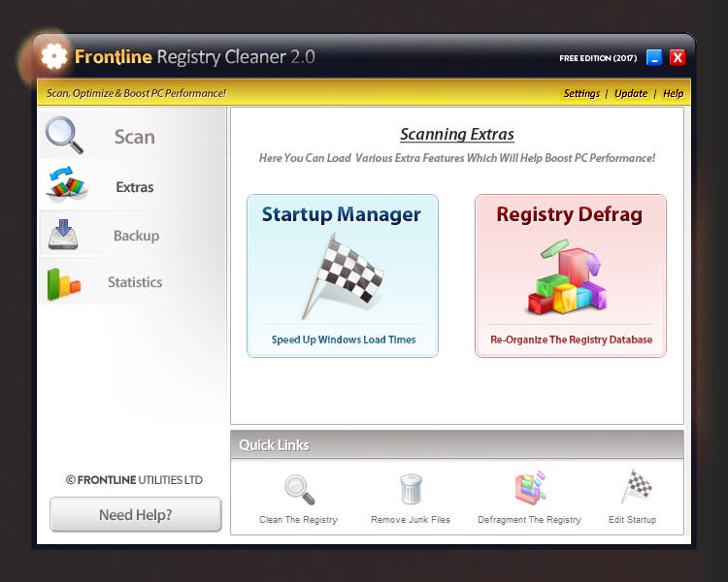728x582 pixels.
Task: Click Re-Organize The Registry Database caption
Action: click(x=571, y=339)
